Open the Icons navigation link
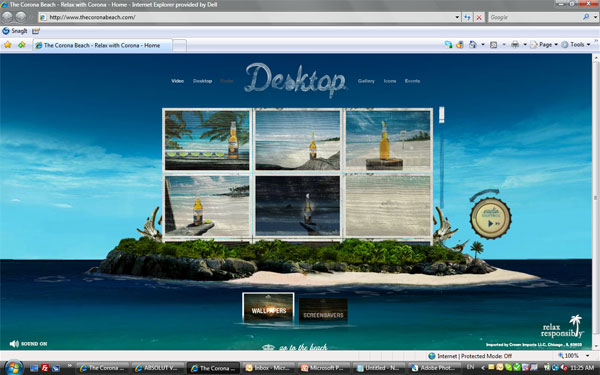Image resolution: width=600 pixels, height=375 pixels. coord(390,81)
